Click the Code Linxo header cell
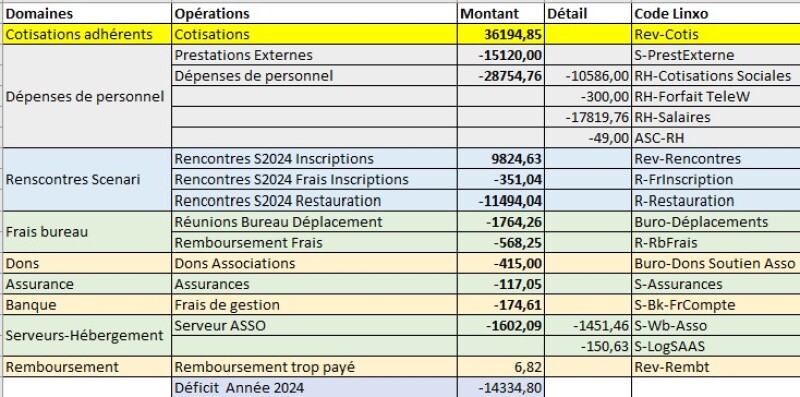The image size is (800, 397). [x=715, y=13]
